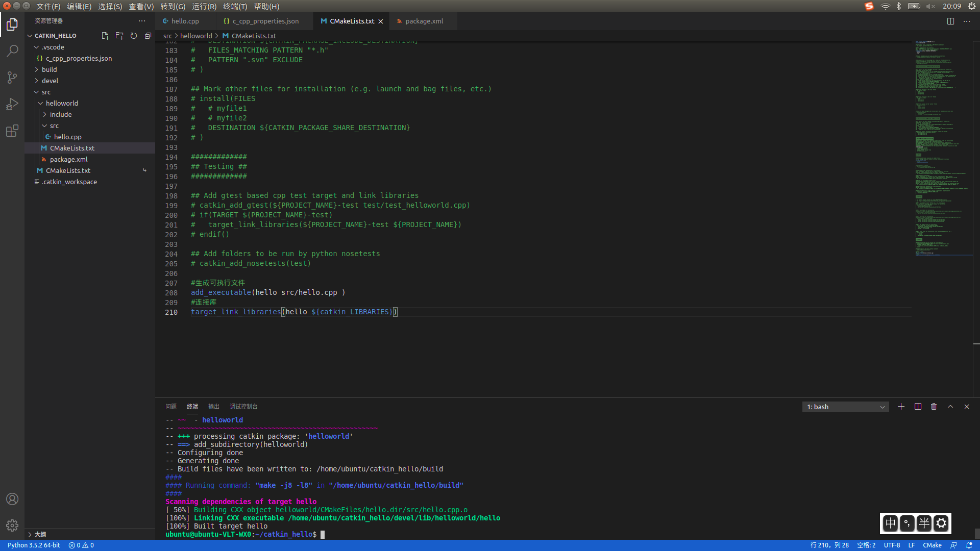Toggle half-width character mode
The image size is (980, 551).
[923, 523]
